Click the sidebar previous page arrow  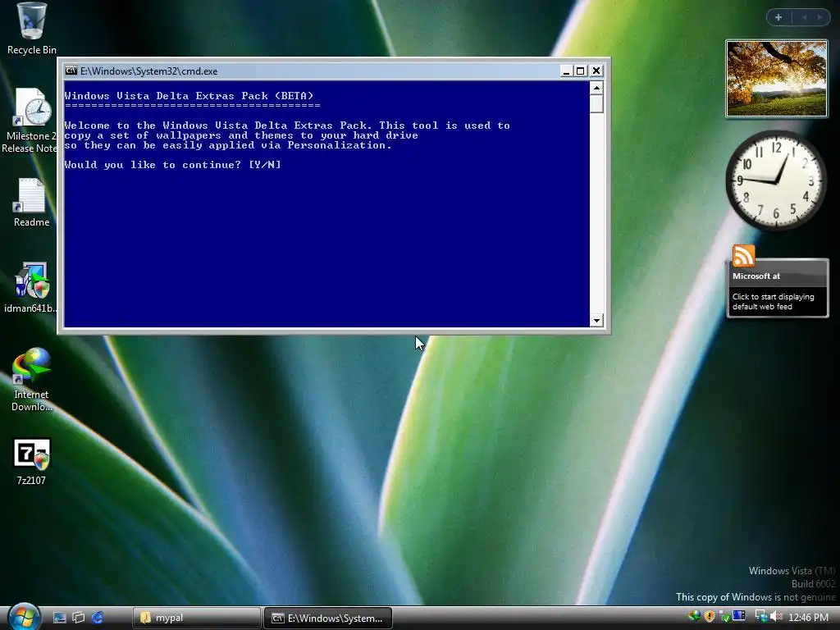click(x=804, y=17)
